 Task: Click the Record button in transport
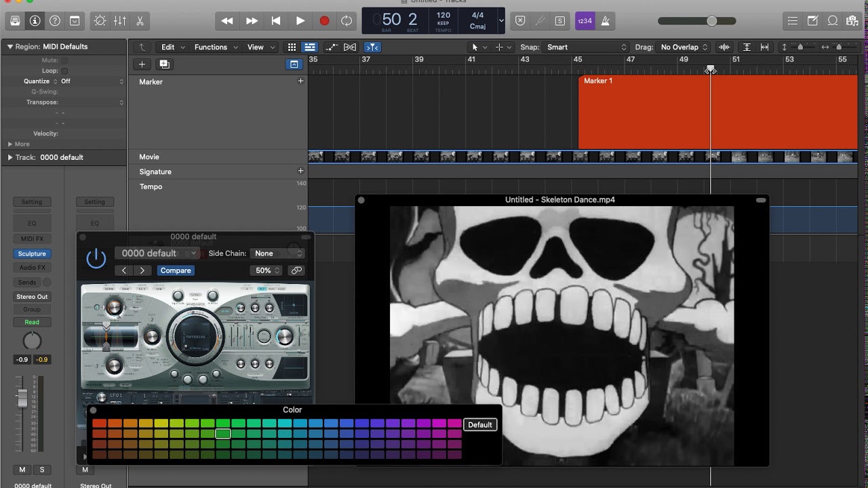pos(324,21)
